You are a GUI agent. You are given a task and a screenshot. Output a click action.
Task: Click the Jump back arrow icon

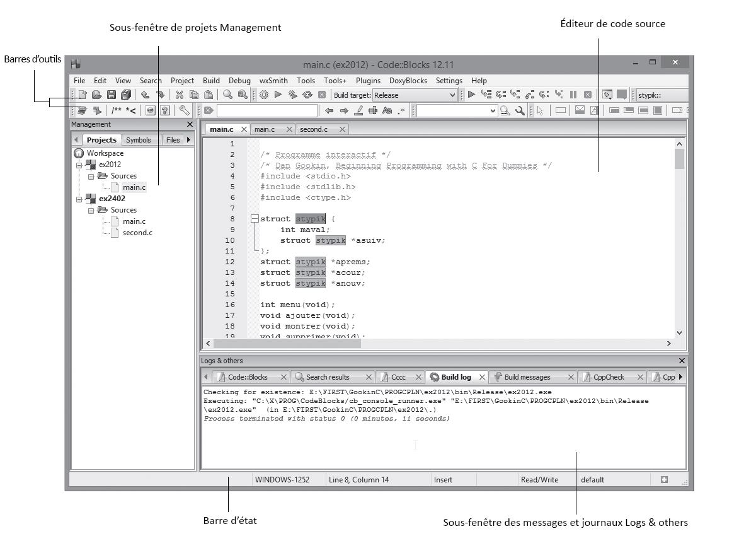[x=329, y=111]
